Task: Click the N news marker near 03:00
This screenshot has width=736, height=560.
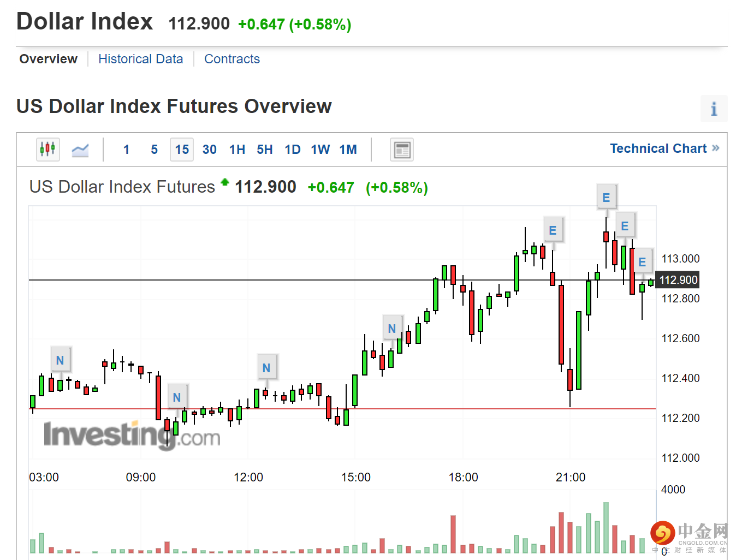Action: pos(60,360)
